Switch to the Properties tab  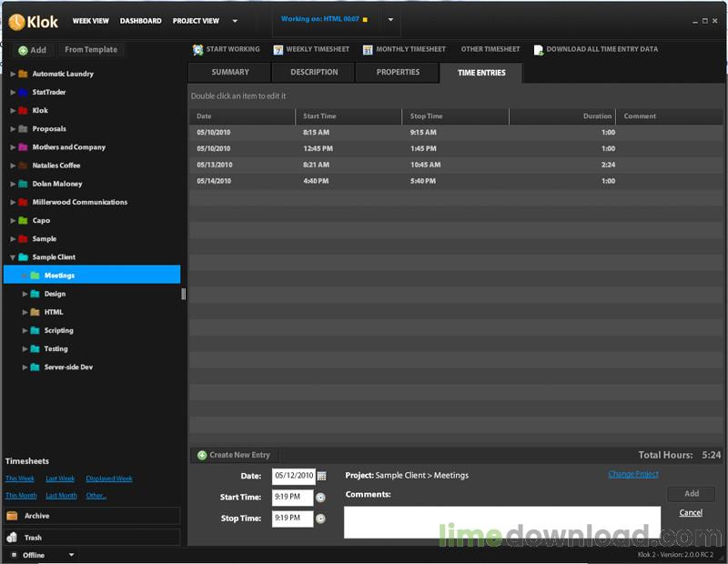point(398,73)
